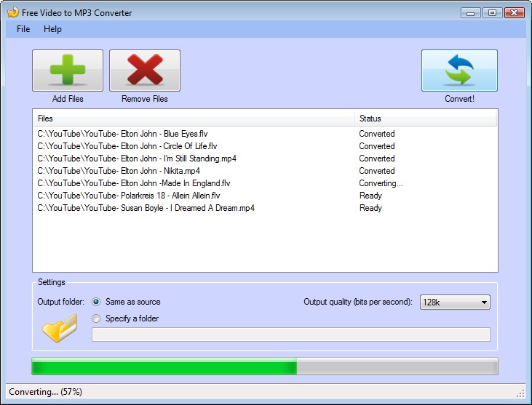
Task: Click the 'Ready' status of Polarkreis 18 row
Action: point(370,196)
